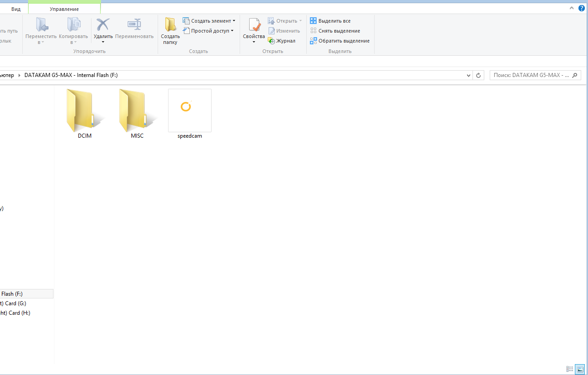The width and height of the screenshot is (588, 375).
Task: Collapse the ribbon with chevron
Action: [x=572, y=8]
